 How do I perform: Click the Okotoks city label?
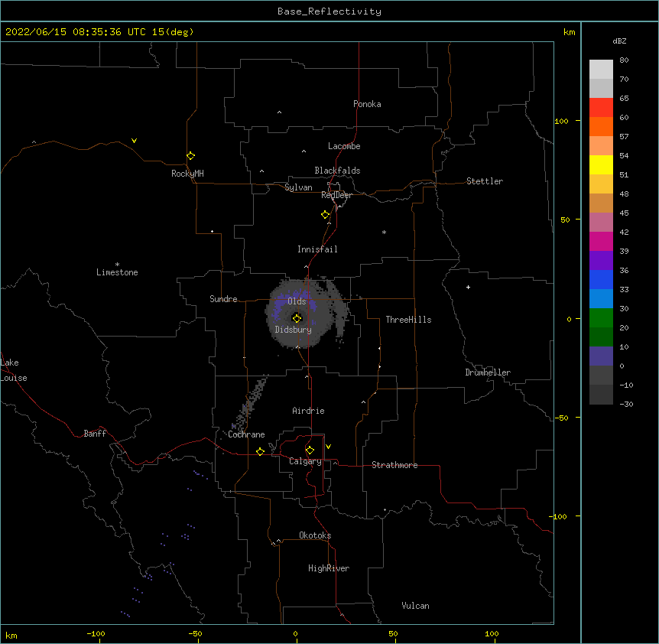tap(315, 535)
